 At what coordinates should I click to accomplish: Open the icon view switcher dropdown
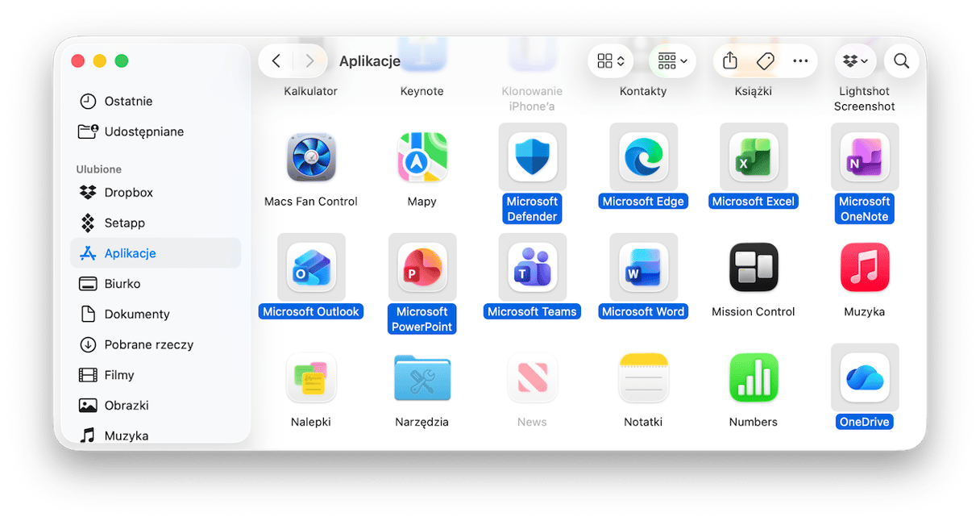pos(611,61)
